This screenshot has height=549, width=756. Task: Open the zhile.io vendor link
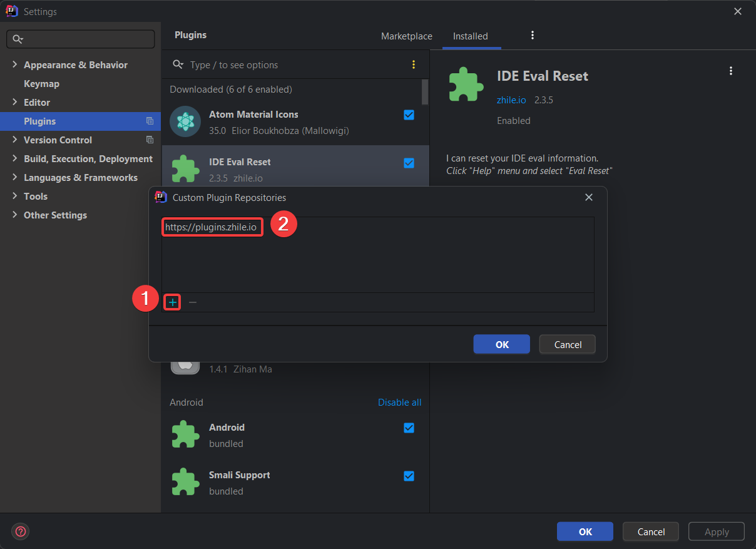511,100
